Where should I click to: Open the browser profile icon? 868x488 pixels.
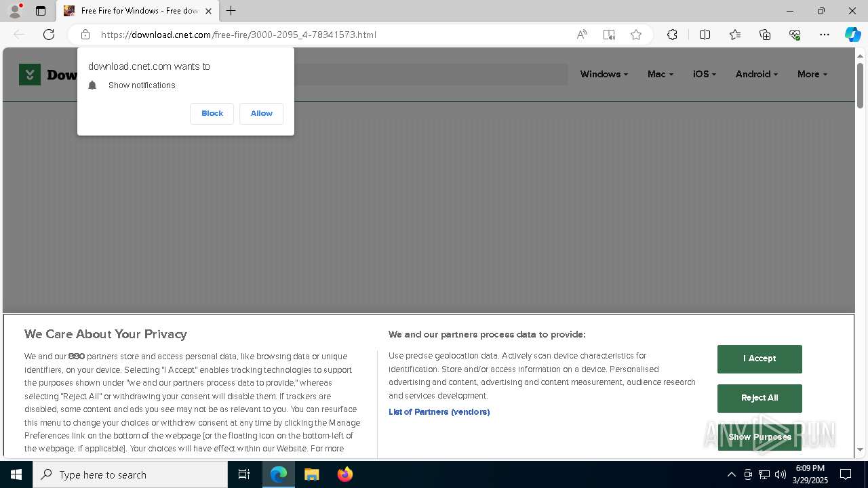[15, 11]
